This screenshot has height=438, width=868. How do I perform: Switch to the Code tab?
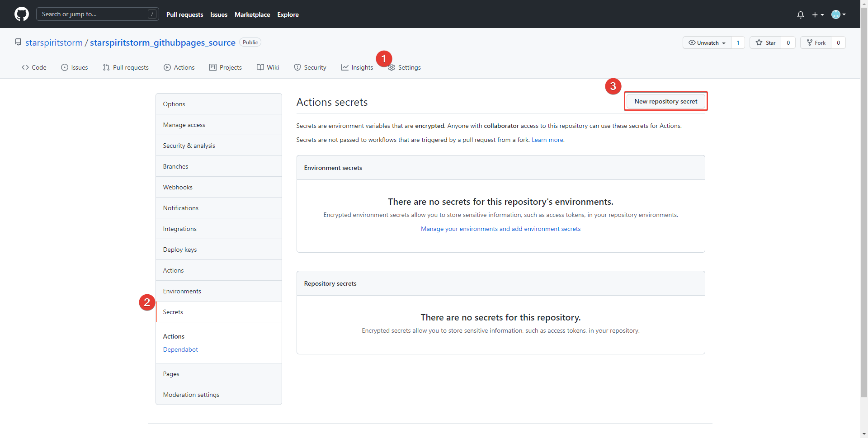point(34,67)
